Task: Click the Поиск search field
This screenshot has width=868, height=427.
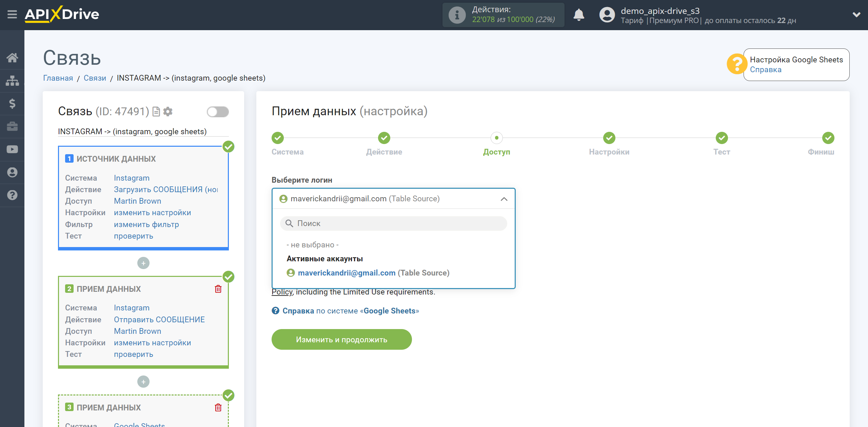Action: tap(393, 223)
